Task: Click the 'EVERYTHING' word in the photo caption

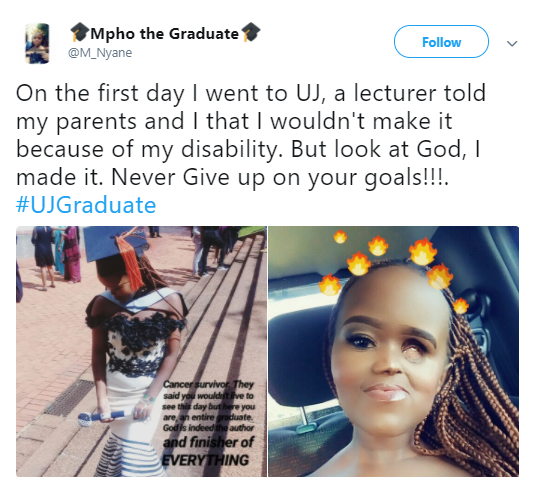Action: pos(205,460)
